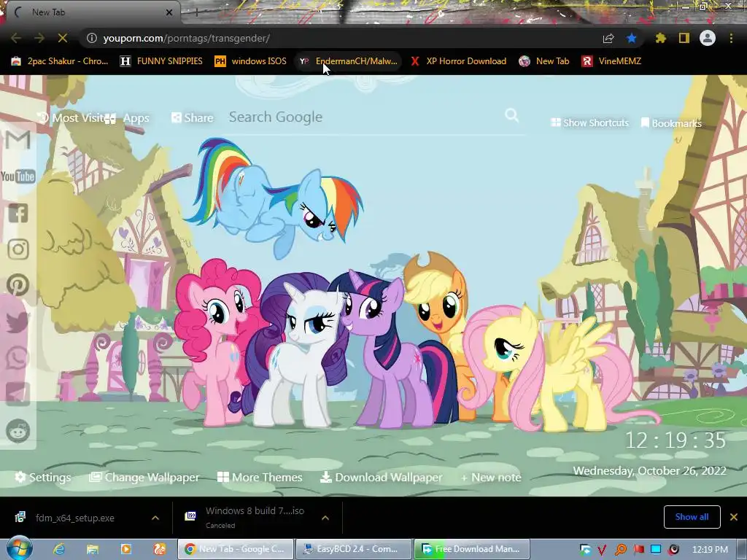Open the EndermanCH/Malw... bookmark

[348, 61]
